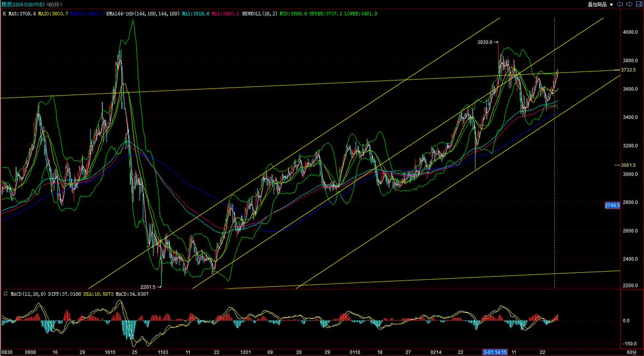The width and height of the screenshot is (644, 356).
Task: Open the panel layout icon at top right
Action: [639, 4]
